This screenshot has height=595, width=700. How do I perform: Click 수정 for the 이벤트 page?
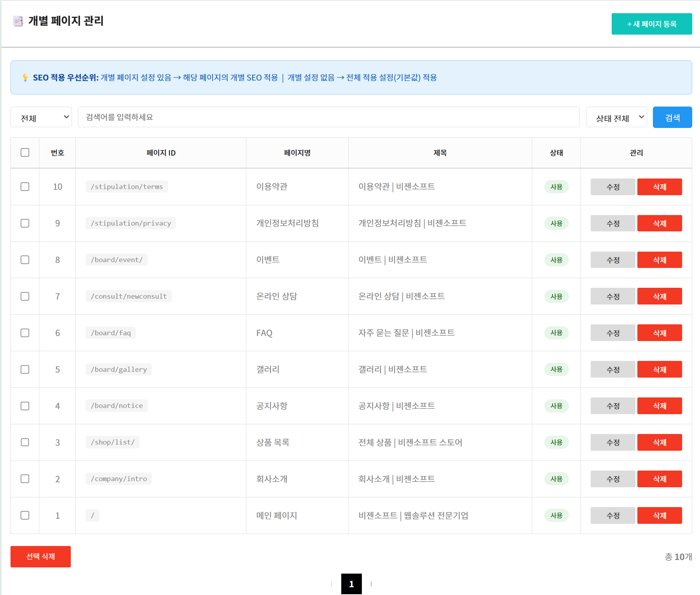pyautogui.click(x=612, y=260)
